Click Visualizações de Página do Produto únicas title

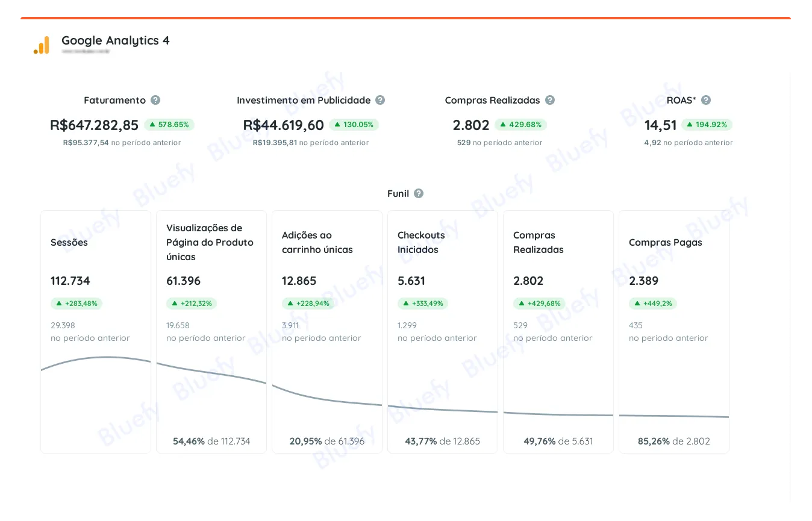click(210, 242)
